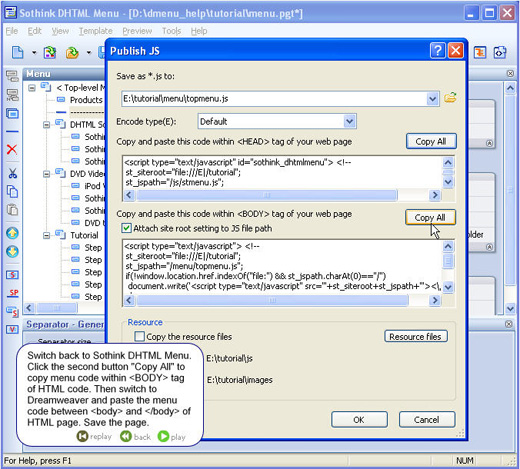Image resolution: width=520 pixels, height=469 pixels.
Task: Click Copy All for HEAD code
Action: (x=431, y=141)
